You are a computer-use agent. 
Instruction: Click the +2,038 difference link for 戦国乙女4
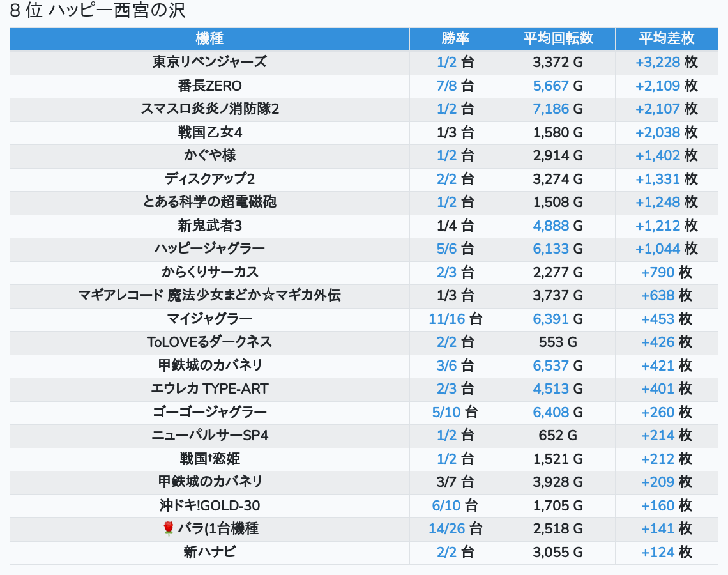pyautogui.click(x=657, y=132)
